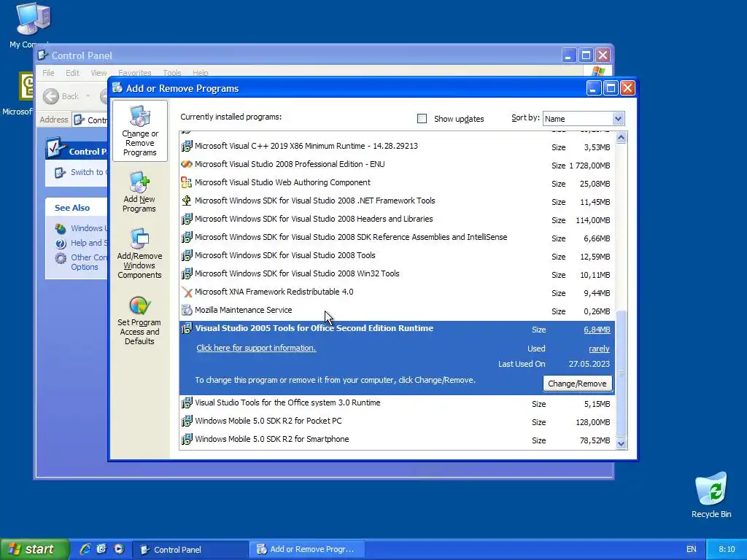Click the SDK Reference Assemblies and IntelliSense icon

tap(187, 237)
